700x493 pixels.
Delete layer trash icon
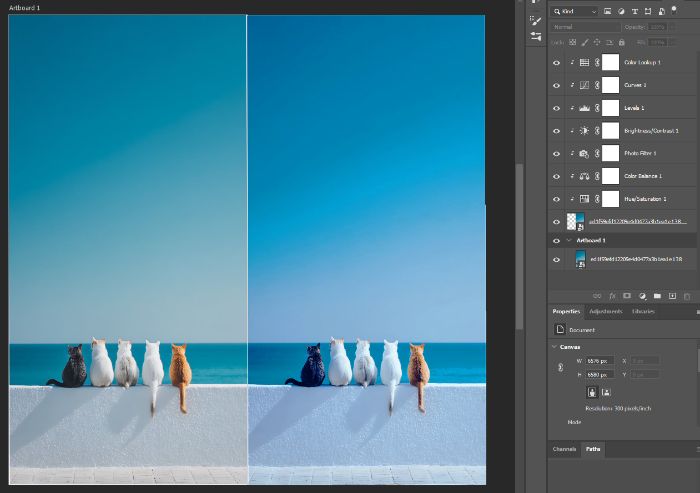tap(687, 297)
